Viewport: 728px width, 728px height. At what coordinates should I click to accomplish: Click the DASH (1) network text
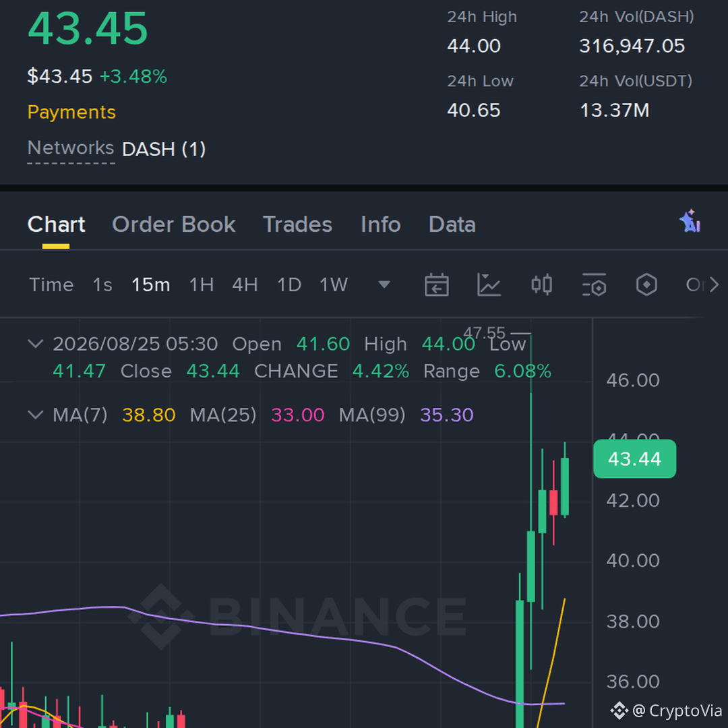pos(164,150)
